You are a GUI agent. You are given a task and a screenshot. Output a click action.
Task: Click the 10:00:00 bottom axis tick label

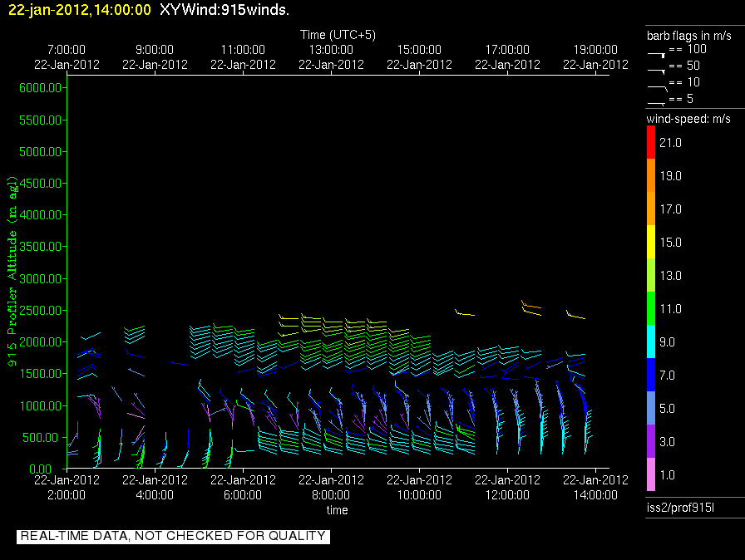(x=419, y=495)
